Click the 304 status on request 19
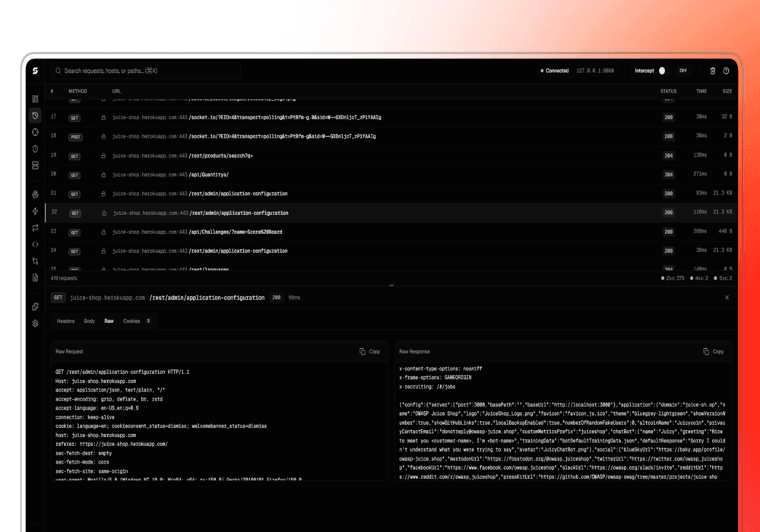The image size is (760, 532). (x=668, y=156)
